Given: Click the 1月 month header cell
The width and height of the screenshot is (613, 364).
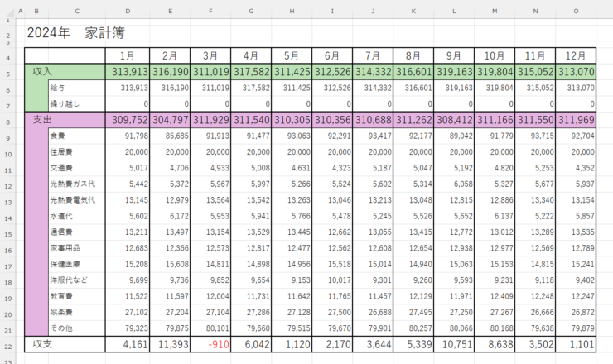Looking at the screenshot, I should 128,55.
